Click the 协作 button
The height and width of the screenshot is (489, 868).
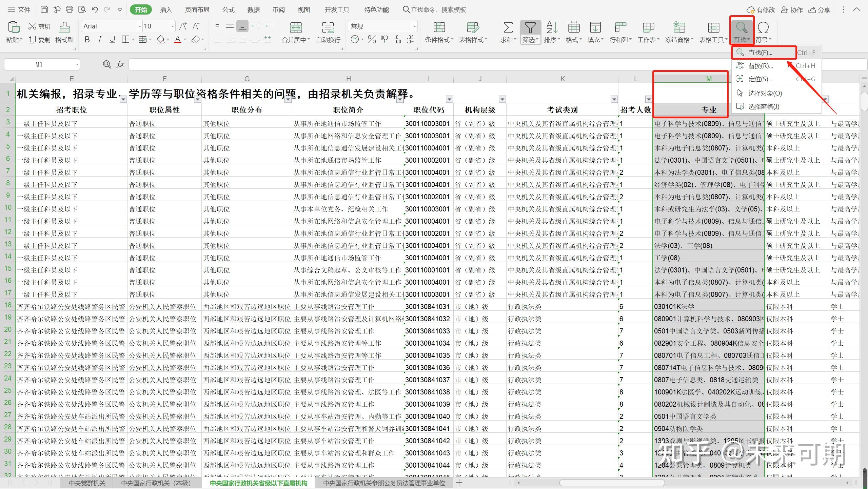(792, 10)
